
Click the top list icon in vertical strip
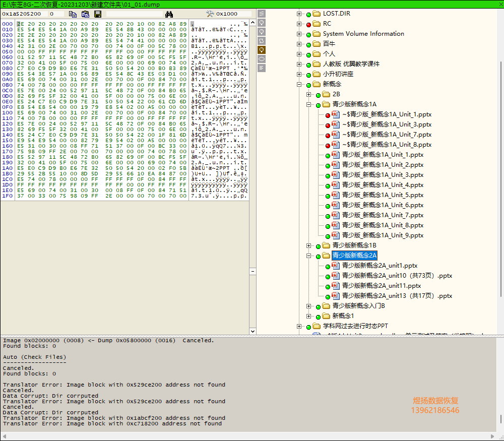pos(262,14)
